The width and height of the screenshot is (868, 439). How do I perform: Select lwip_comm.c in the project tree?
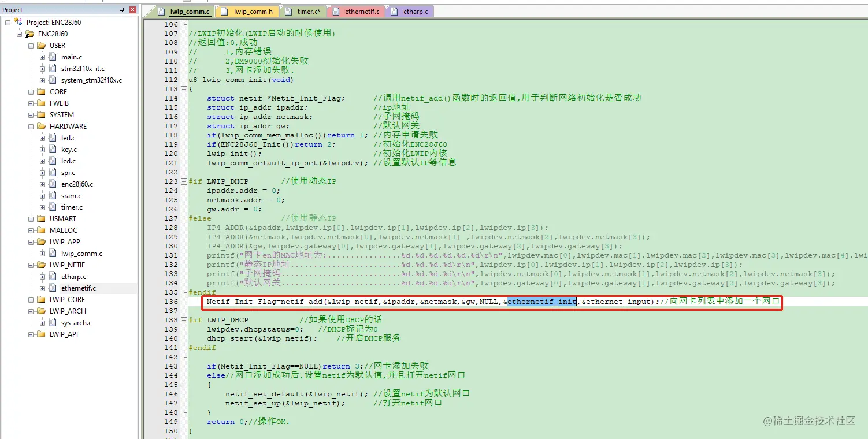(x=81, y=254)
